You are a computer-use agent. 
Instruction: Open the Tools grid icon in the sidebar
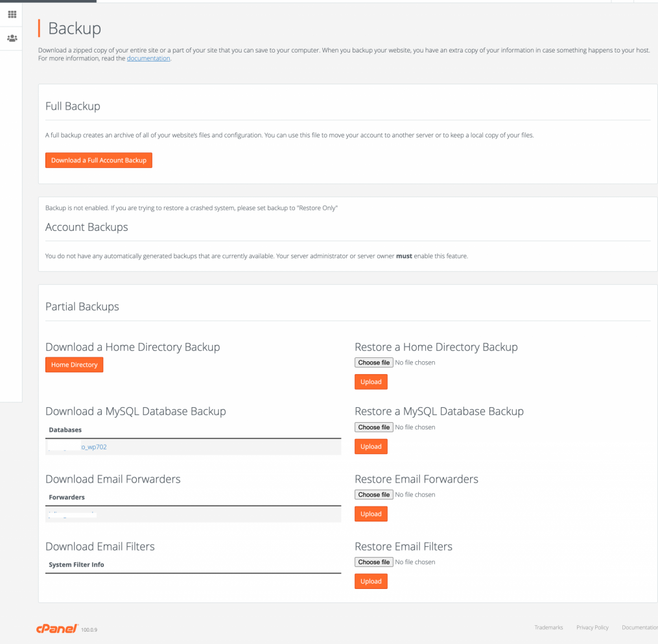12,15
